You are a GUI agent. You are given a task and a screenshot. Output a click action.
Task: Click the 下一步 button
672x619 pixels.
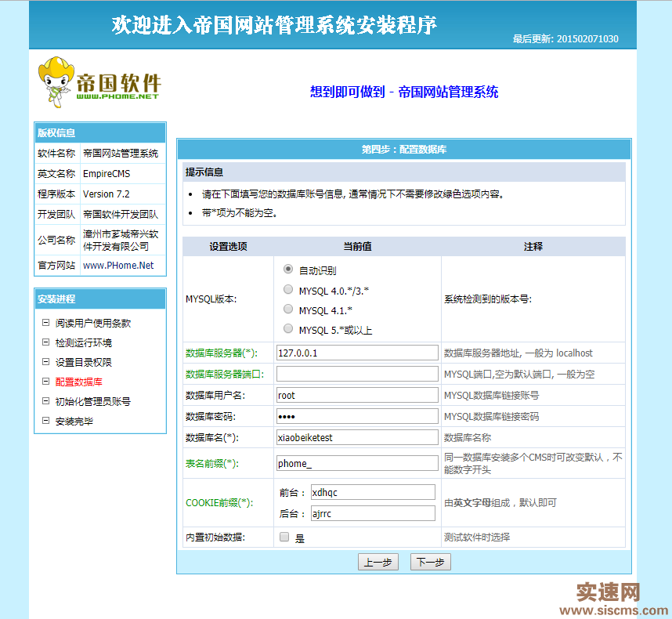click(x=430, y=562)
